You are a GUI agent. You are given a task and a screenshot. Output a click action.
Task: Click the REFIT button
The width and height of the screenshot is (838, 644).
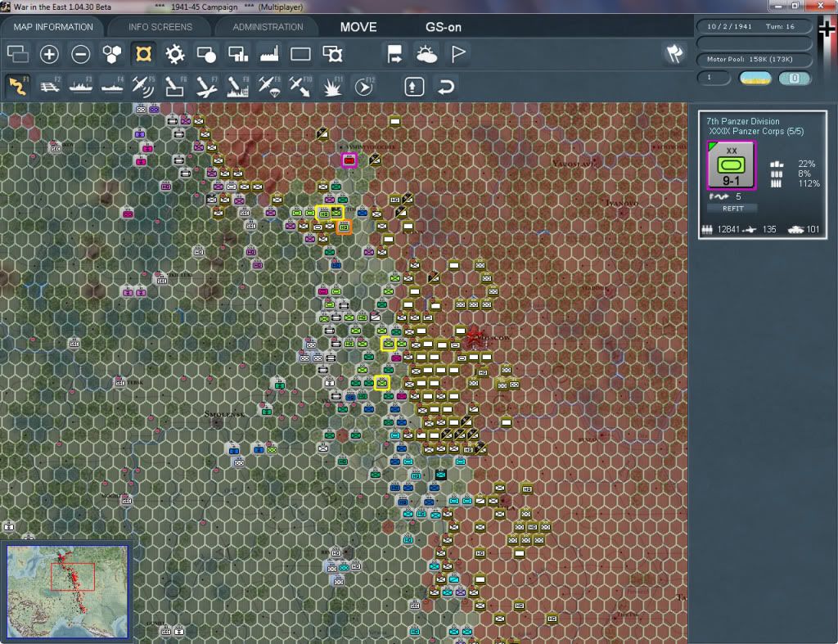click(732, 209)
